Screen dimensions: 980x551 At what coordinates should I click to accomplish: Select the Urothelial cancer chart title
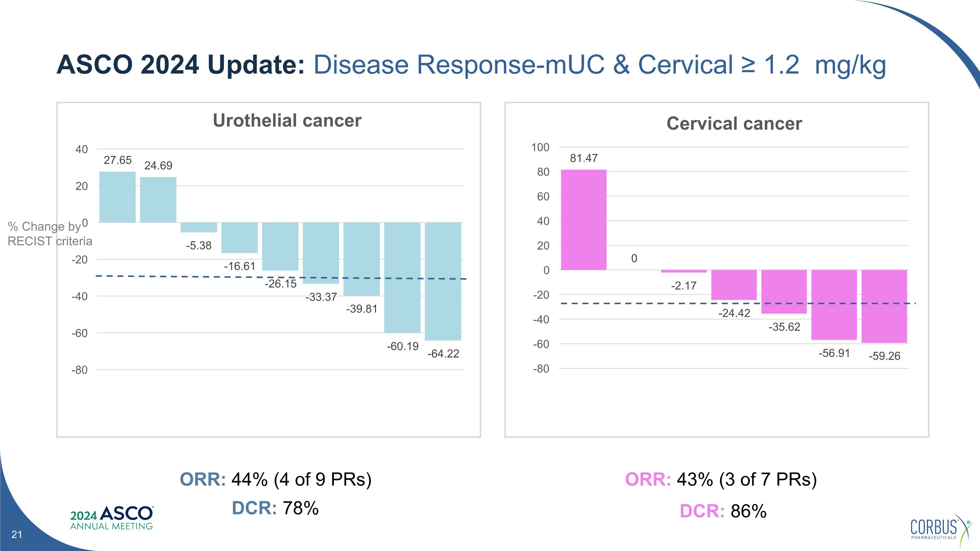point(287,121)
